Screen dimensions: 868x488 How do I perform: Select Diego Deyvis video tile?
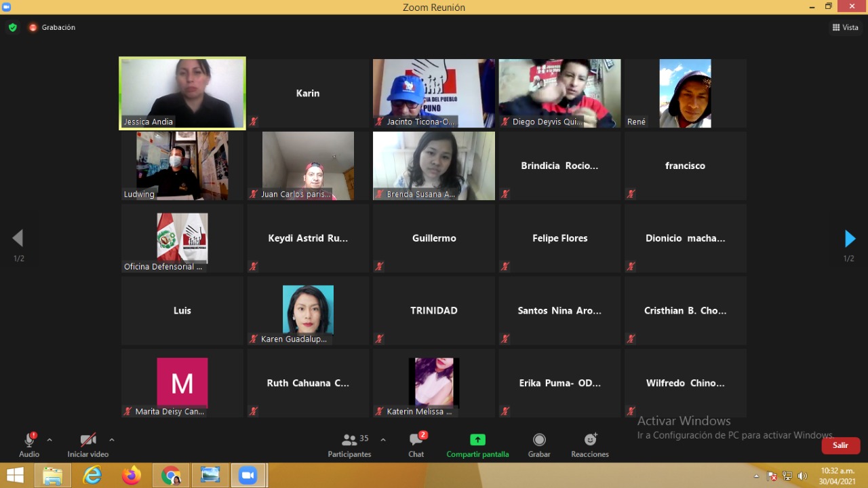(559, 93)
